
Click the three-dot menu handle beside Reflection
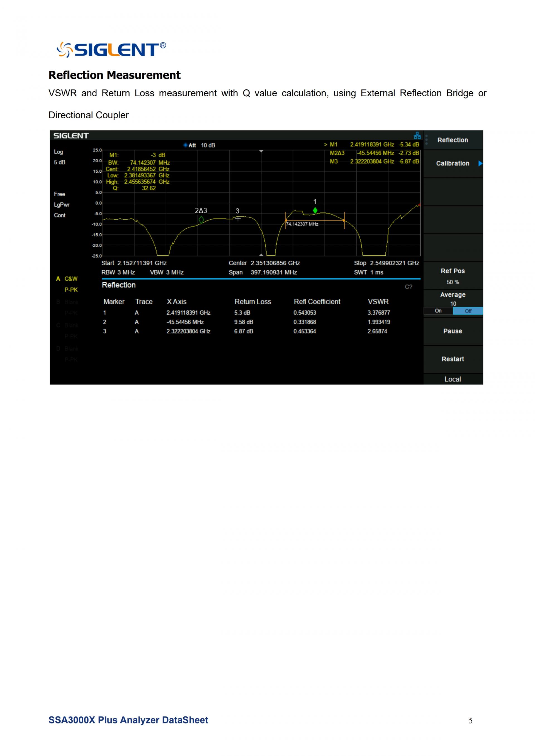[426, 140]
